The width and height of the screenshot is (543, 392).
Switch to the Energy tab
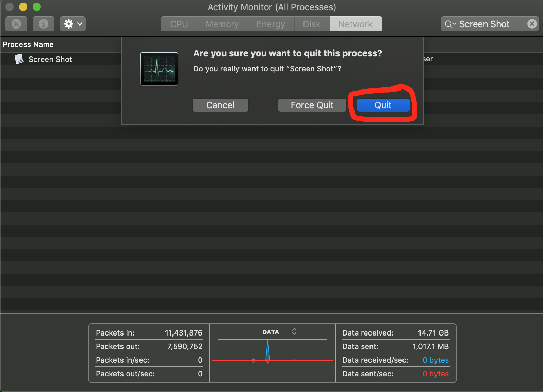click(271, 24)
